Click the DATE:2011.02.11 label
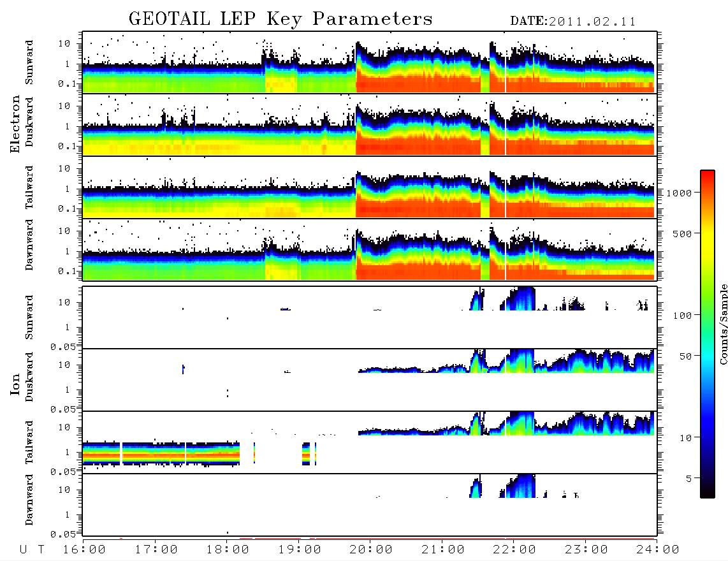Screen dimensions: 728x561 (573, 22)
